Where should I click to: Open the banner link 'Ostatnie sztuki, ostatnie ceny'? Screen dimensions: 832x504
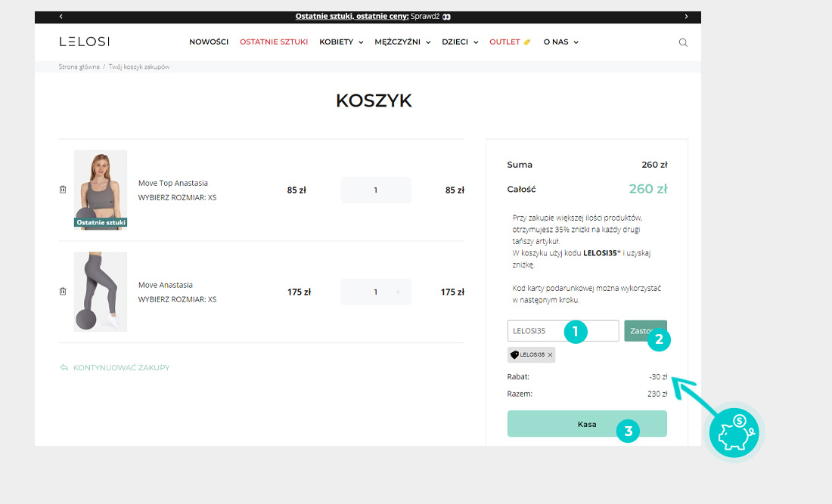[352, 17]
